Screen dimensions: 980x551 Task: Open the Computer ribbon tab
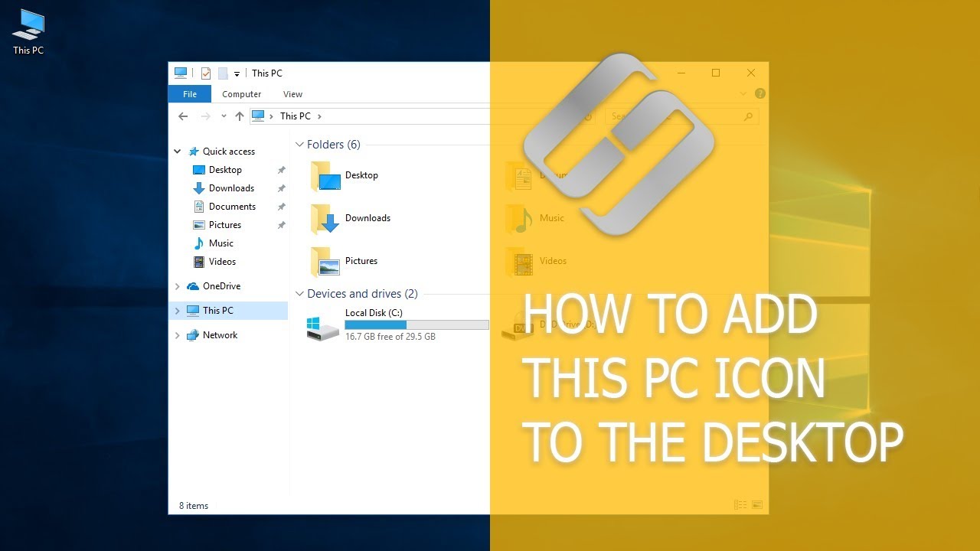241,93
